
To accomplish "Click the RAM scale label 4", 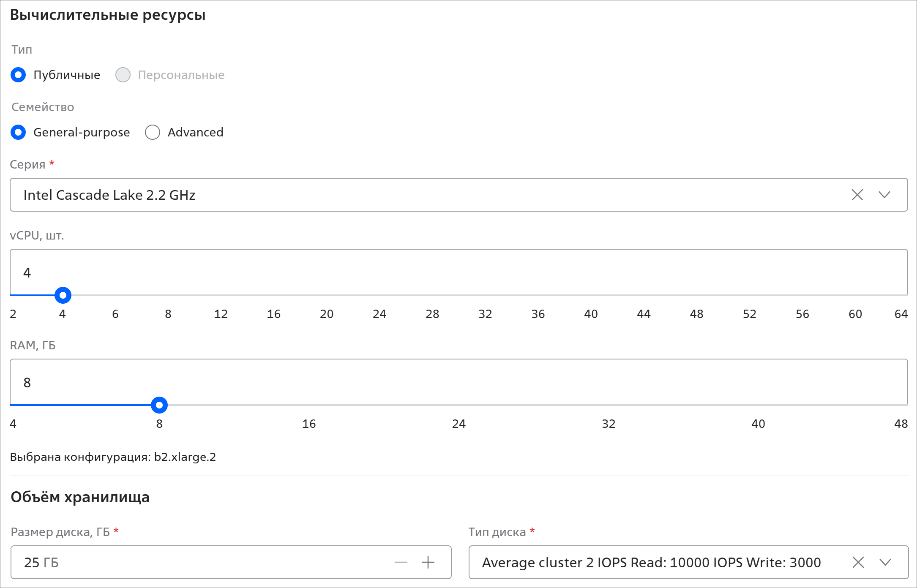I will click(13, 424).
